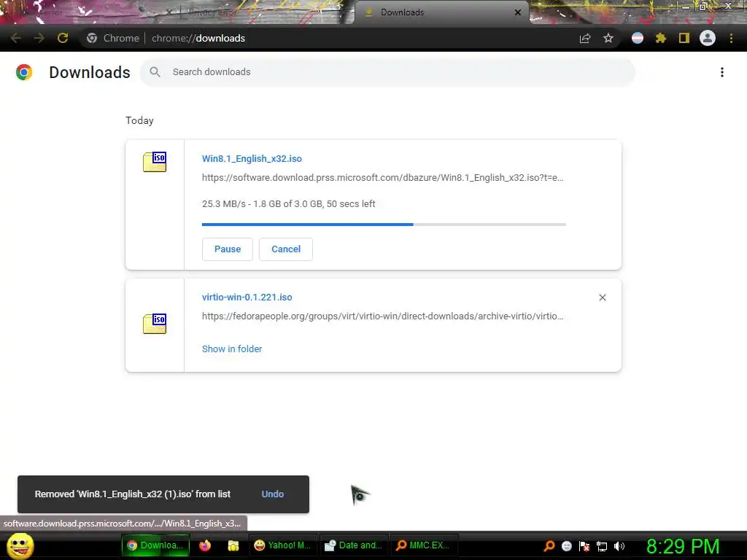Click the fedorapeople.org source URL

382,316
